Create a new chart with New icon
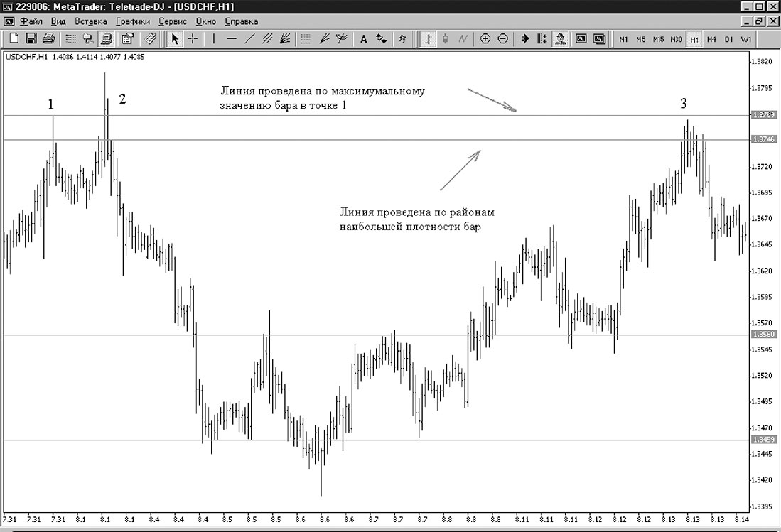This screenshot has height=532, width=781. pyautogui.click(x=14, y=38)
